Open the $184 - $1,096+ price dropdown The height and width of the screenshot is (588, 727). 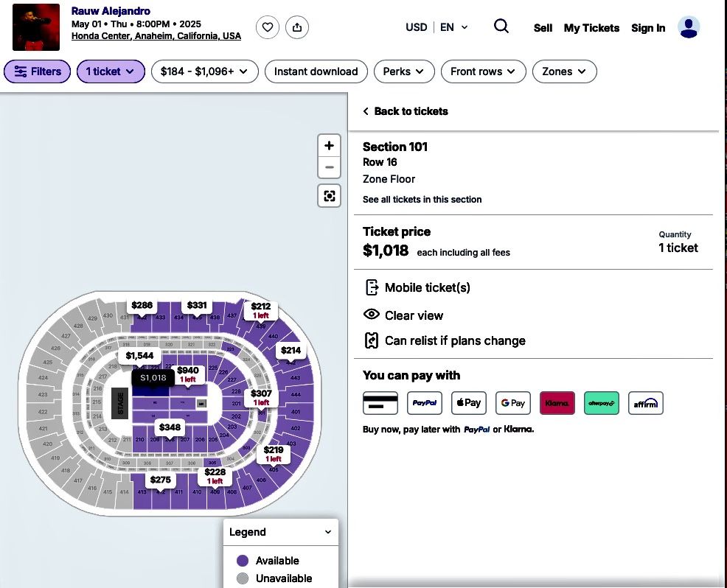(x=204, y=71)
